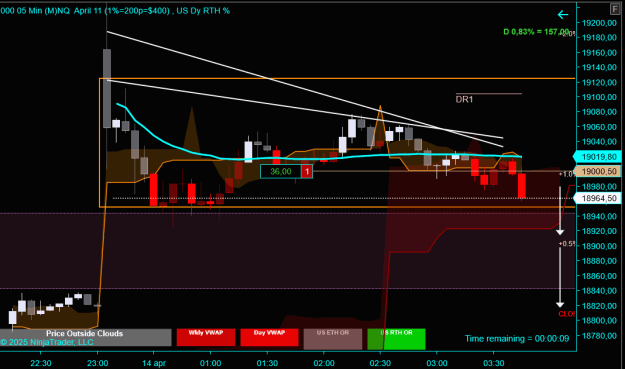The width and height of the screenshot is (625, 369).
Task: Click the 18800,00 price axis label
Action: (x=599, y=320)
